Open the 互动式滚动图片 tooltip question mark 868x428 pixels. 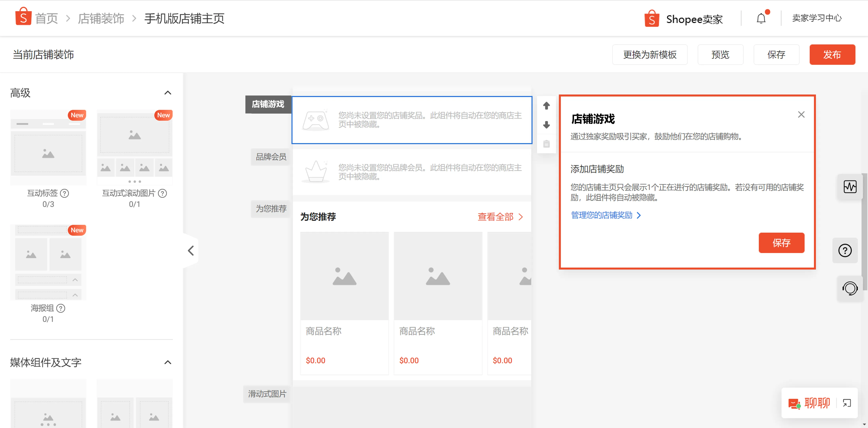162,193
